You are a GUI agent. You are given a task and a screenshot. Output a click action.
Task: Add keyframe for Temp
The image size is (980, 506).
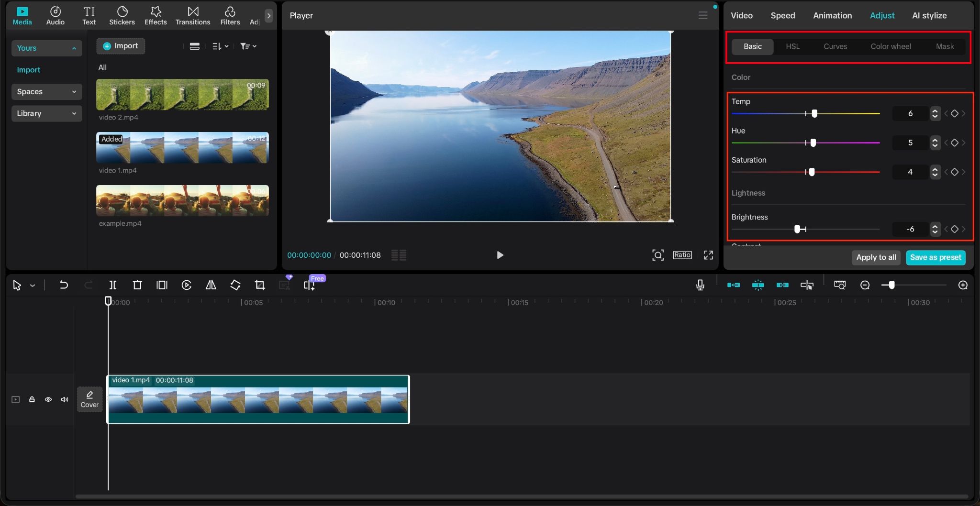tap(954, 113)
